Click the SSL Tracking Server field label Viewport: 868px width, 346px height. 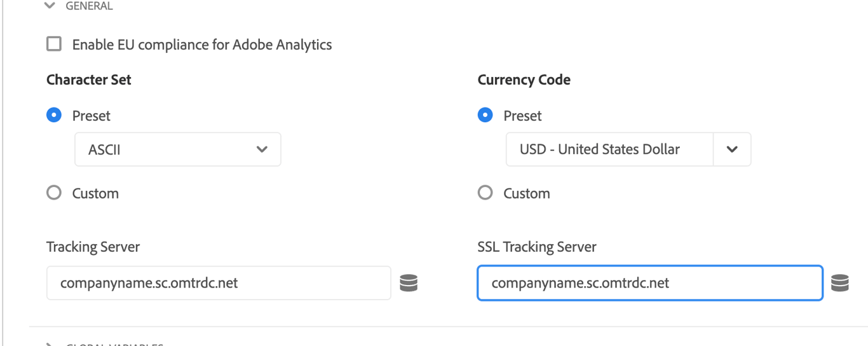click(536, 247)
